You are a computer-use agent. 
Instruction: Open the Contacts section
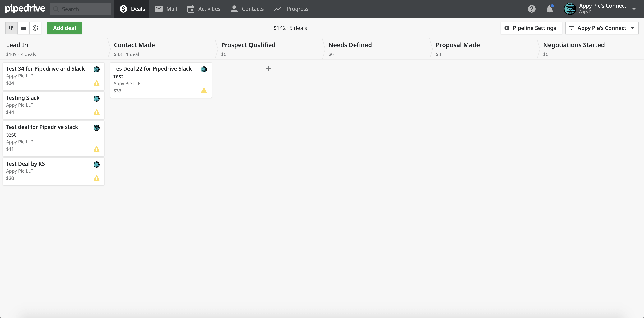tap(247, 8)
